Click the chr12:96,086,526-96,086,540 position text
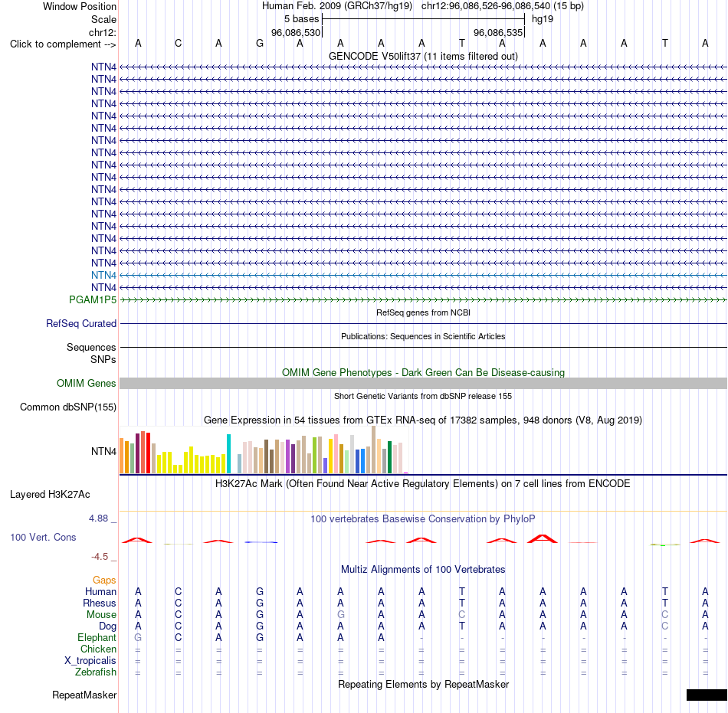The width and height of the screenshot is (728, 713). (x=503, y=6)
